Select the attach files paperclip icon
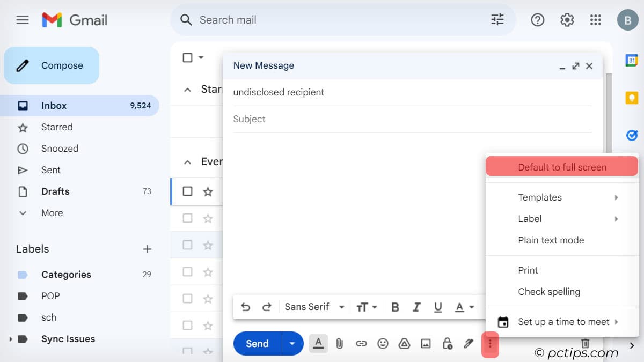The width and height of the screenshot is (644, 362). point(339,343)
